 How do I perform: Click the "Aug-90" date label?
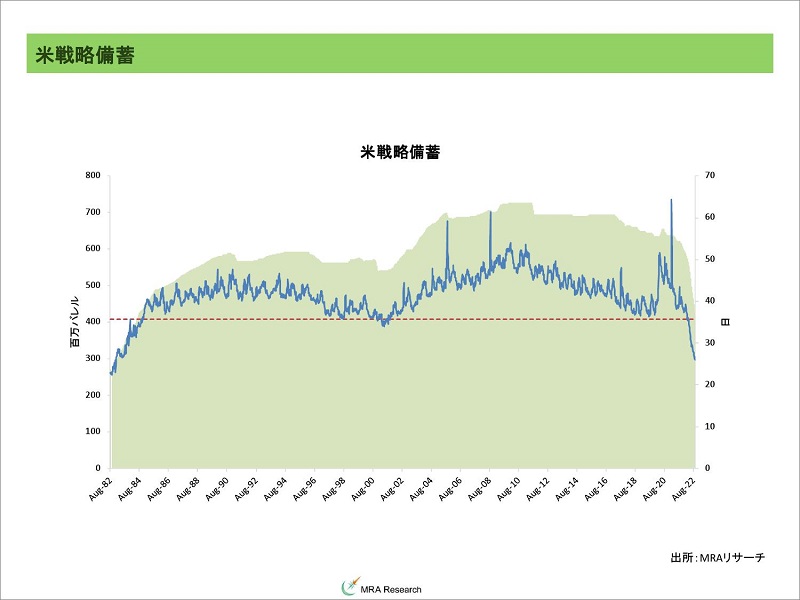[x=217, y=488]
